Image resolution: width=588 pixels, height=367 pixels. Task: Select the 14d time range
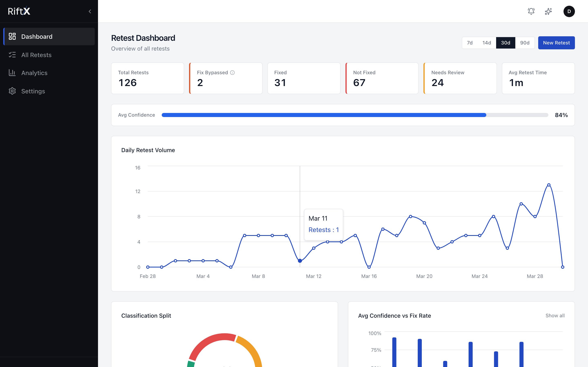(x=487, y=43)
